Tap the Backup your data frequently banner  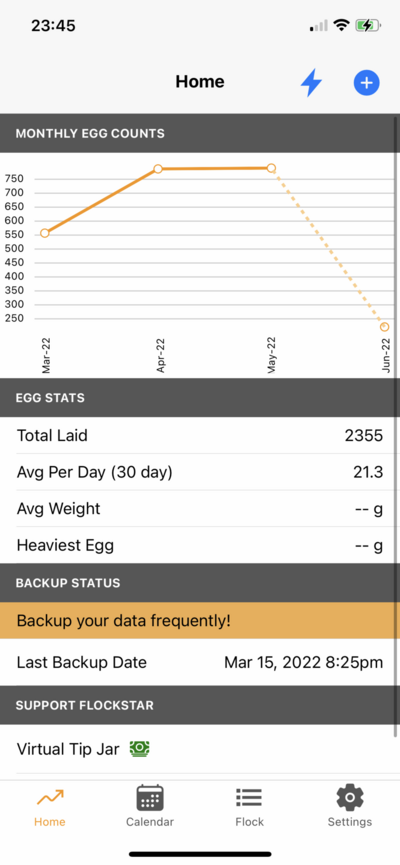pyautogui.click(x=200, y=621)
